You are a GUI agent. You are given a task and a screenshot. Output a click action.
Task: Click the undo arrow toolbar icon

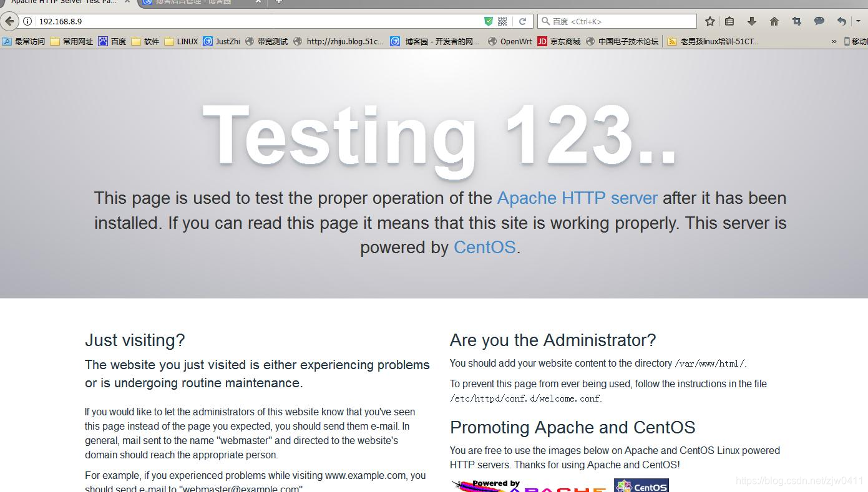[x=842, y=21]
